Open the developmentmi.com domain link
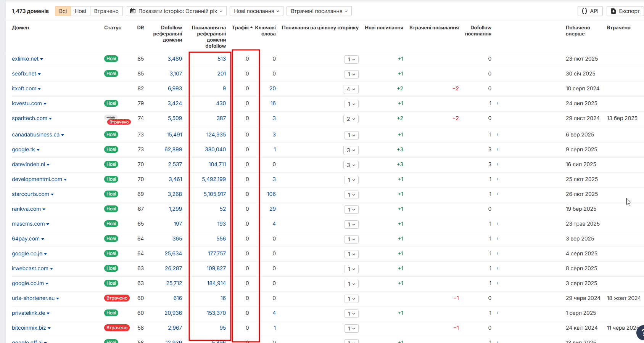 [37, 179]
